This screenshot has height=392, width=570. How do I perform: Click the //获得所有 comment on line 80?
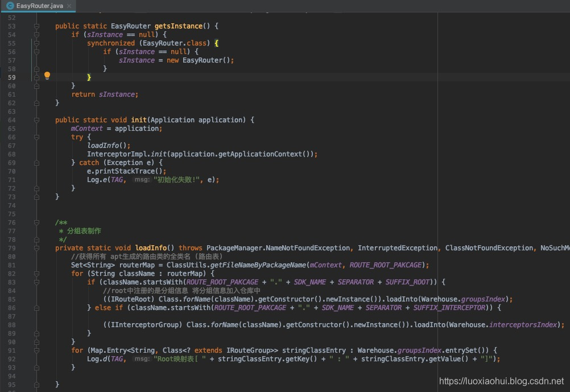pos(147,257)
